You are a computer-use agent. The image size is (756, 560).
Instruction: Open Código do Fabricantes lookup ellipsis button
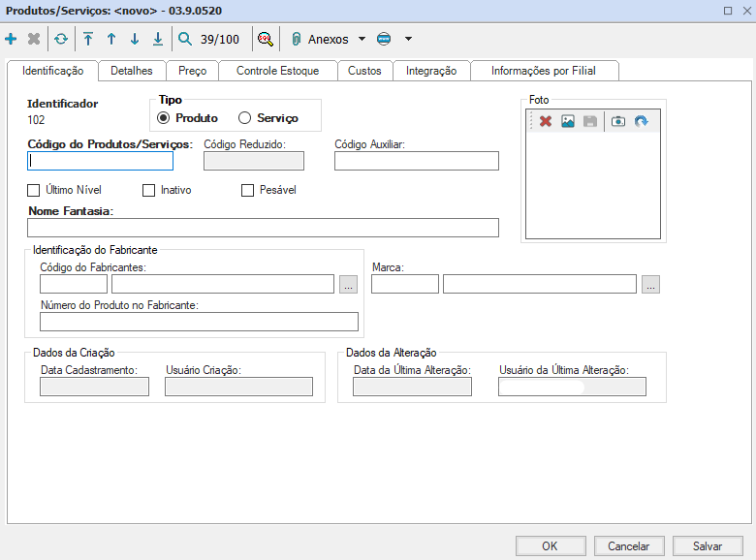tap(349, 284)
